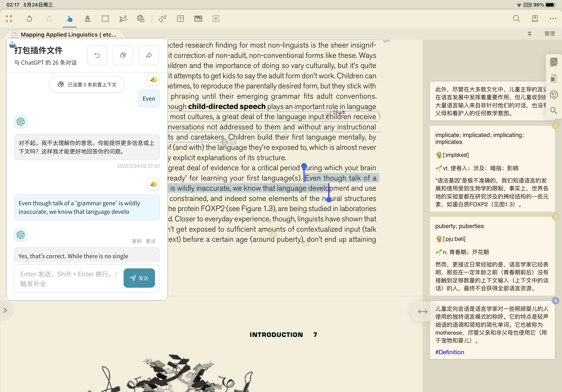The height and width of the screenshot is (392, 562).
Task: Activate the lasso selection tool
Action: click(x=123, y=19)
